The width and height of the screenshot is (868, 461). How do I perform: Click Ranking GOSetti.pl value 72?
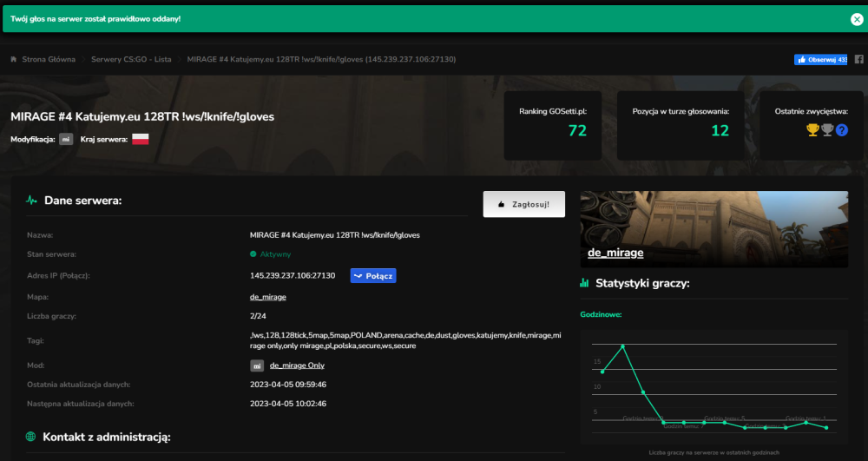tap(577, 130)
